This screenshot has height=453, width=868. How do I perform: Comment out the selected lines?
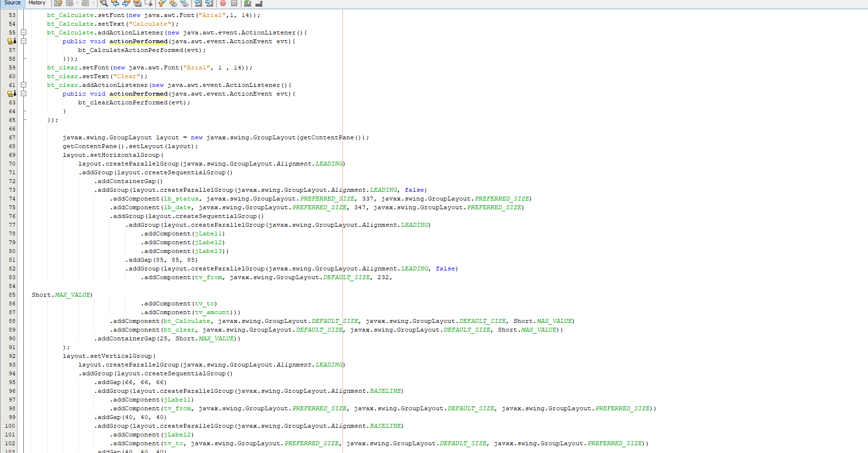click(248, 3)
